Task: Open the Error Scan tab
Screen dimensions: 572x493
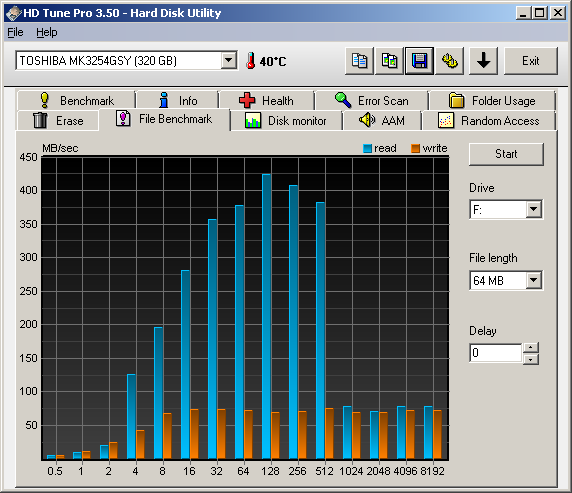Action: (x=372, y=100)
